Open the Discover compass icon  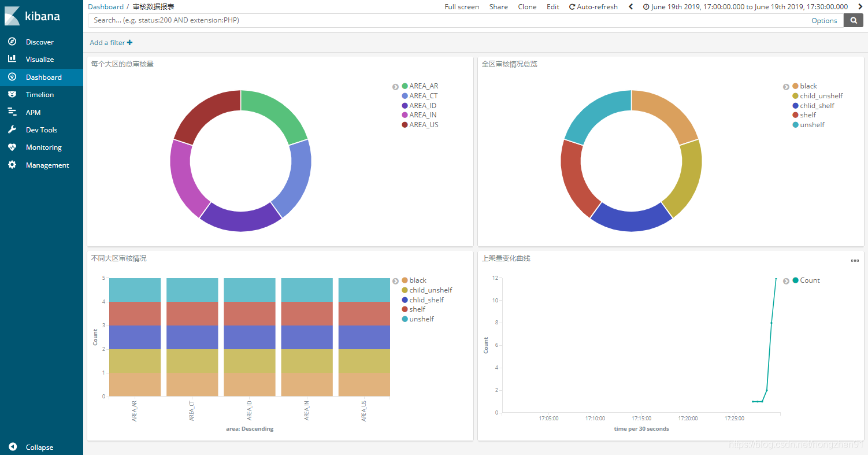coord(12,42)
